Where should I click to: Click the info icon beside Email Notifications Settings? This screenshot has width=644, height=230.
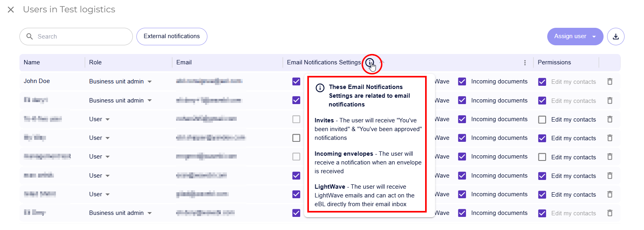pyautogui.click(x=370, y=62)
